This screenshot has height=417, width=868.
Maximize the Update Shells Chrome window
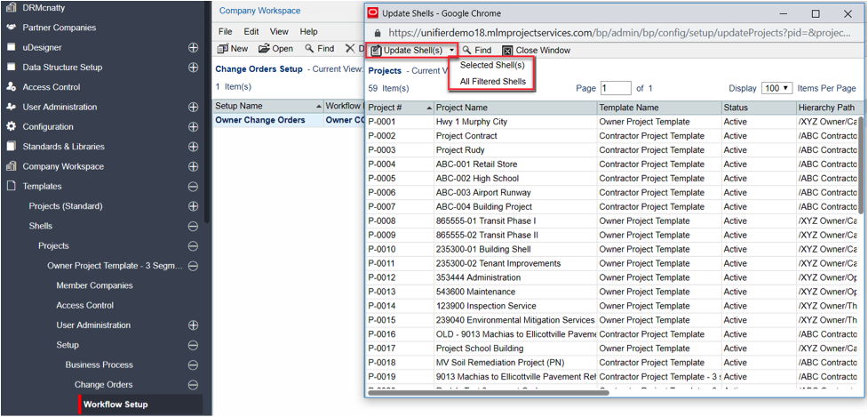click(x=816, y=14)
